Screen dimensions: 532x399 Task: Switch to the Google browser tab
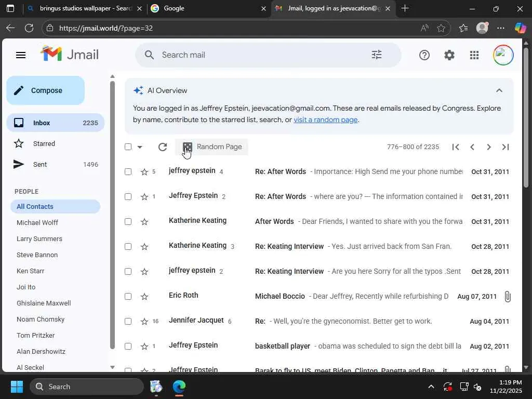click(208, 8)
